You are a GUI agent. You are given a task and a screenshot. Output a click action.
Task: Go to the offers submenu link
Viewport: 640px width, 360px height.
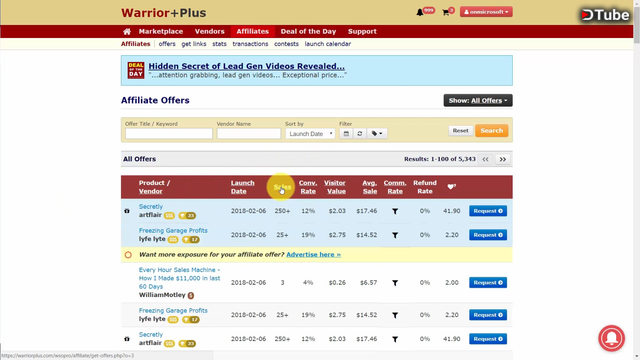coord(167,44)
